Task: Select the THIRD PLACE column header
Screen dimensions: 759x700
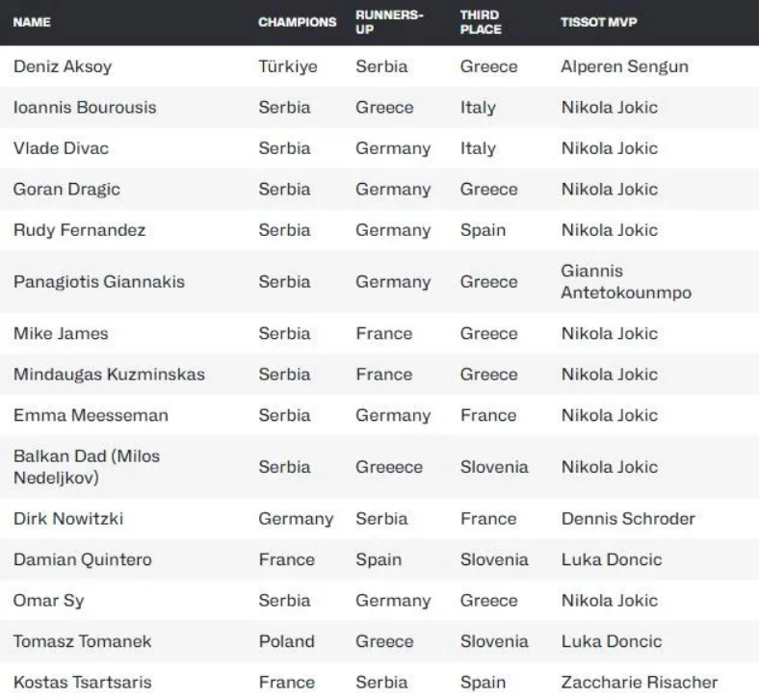Action: [x=481, y=22]
